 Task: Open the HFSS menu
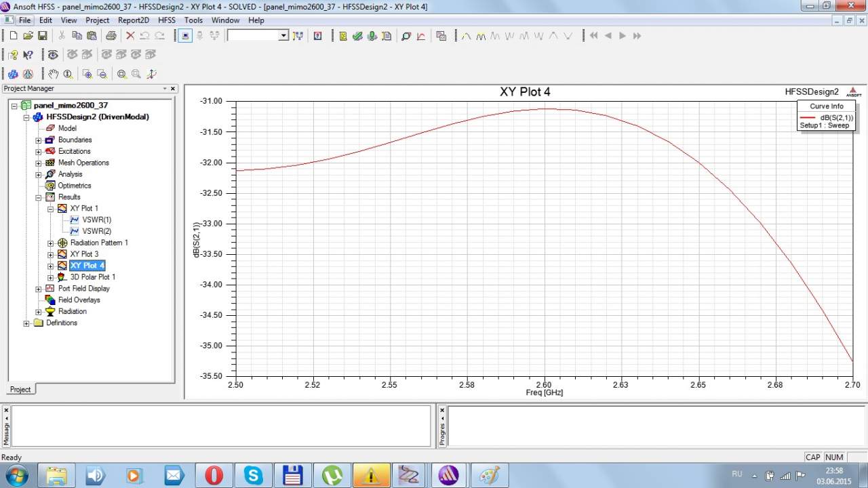point(166,20)
